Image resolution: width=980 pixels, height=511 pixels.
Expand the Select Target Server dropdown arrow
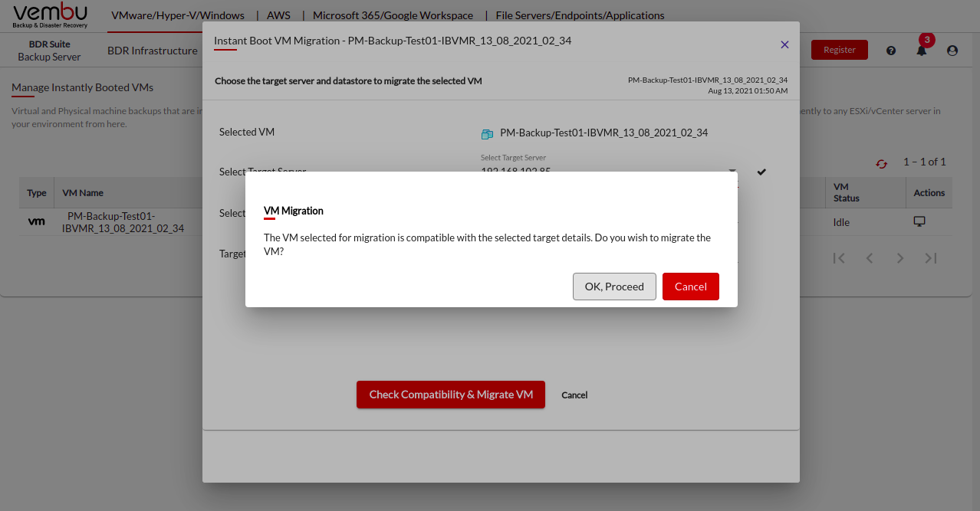[732, 172]
